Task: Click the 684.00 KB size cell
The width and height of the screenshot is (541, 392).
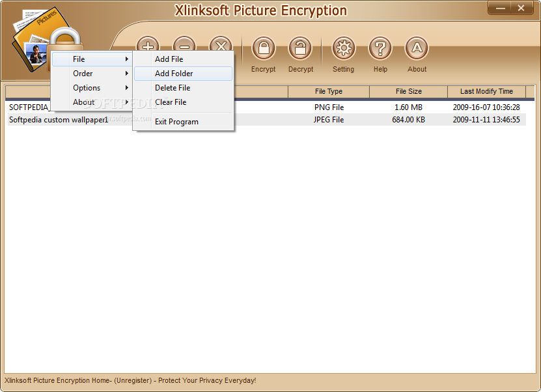Action: coord(408,120)
